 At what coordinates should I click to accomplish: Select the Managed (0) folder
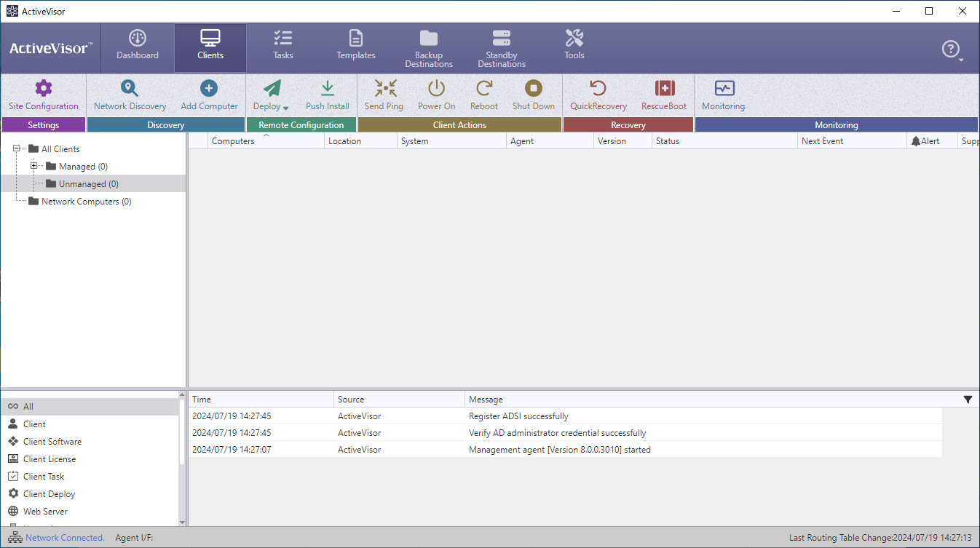click(x=76, y=167)
